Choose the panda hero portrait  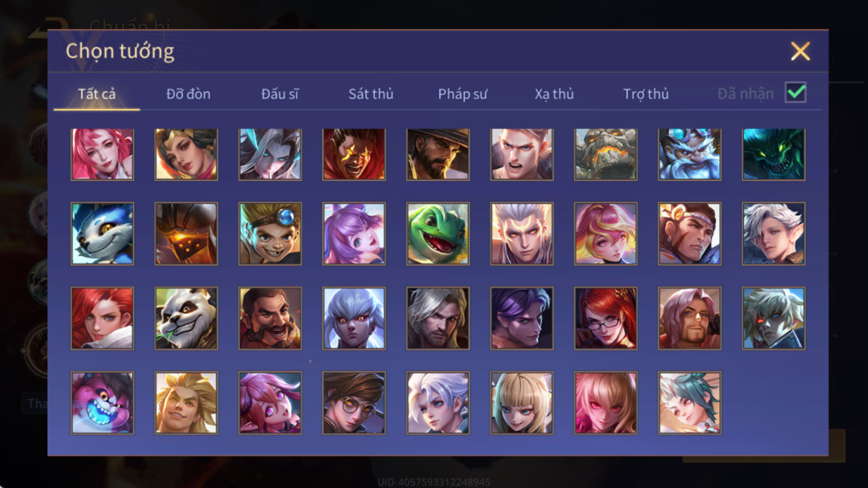(x=186, y=318)
